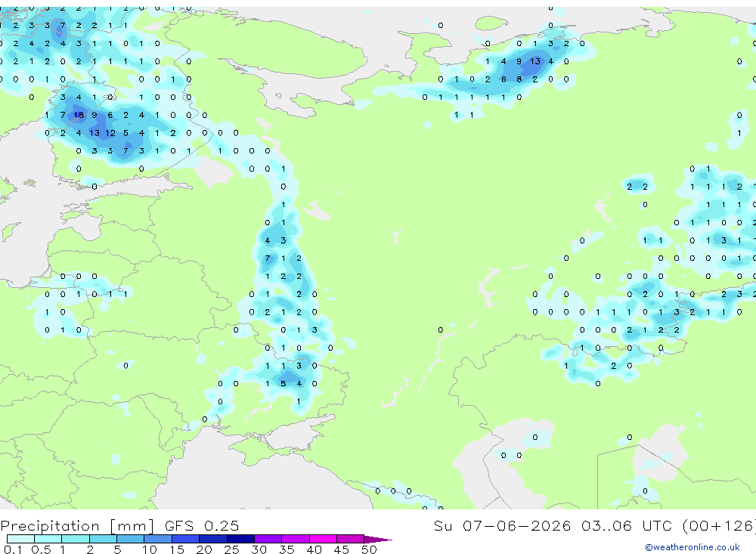The image size is (756, 554).
Task: Click the '12' precipitation value on the map
Action: [110, 132]
